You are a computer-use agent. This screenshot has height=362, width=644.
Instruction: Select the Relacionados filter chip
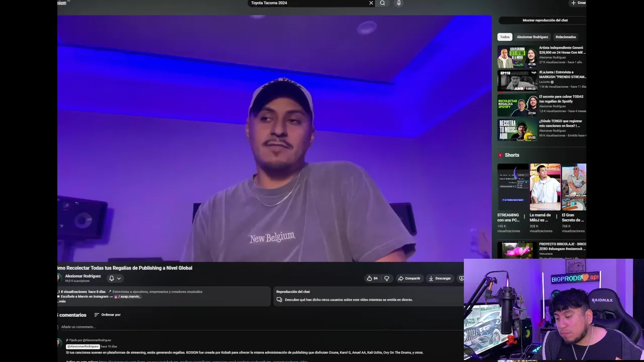pos(566,37)
